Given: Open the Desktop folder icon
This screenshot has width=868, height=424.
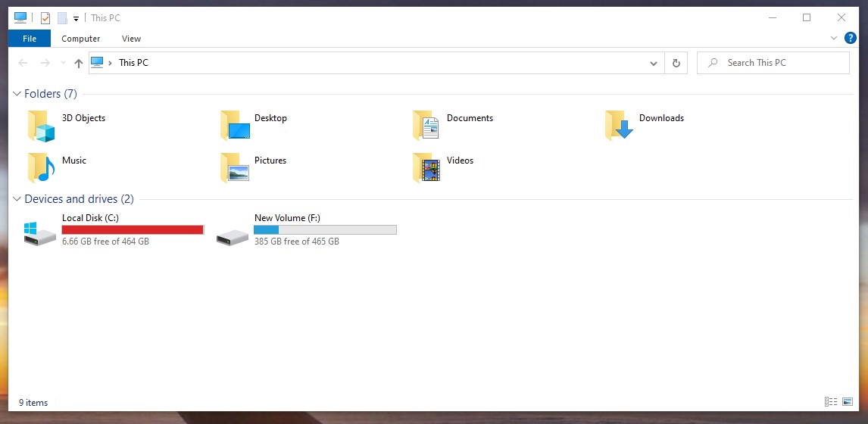Looking at the screenshot, I should pyautogui.click(x=235, y=125).
